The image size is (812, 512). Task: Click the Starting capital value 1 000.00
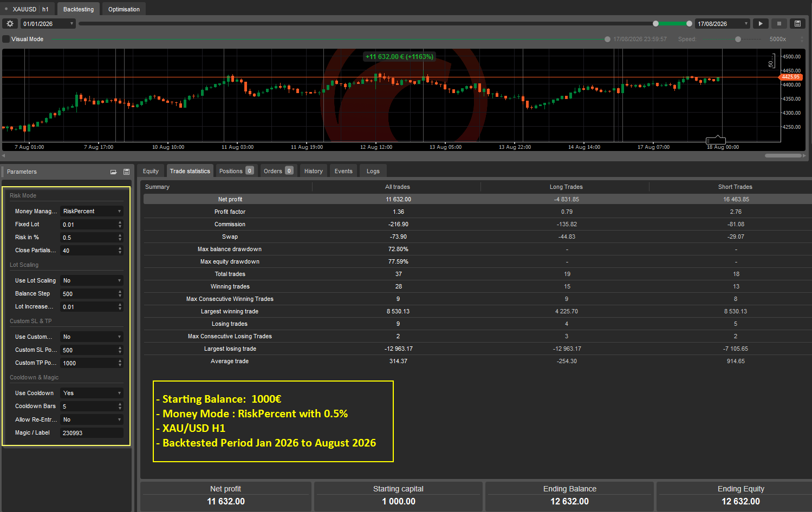coord(399,501)
